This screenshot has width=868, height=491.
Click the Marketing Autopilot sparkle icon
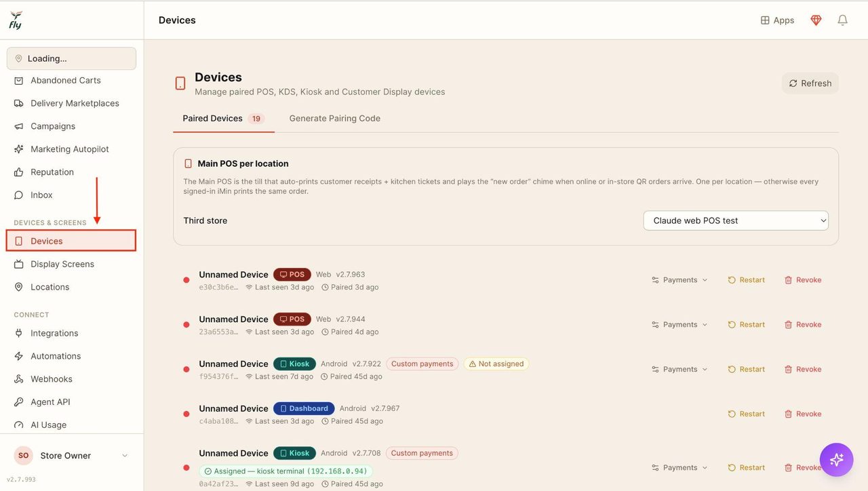coord(19,149)
